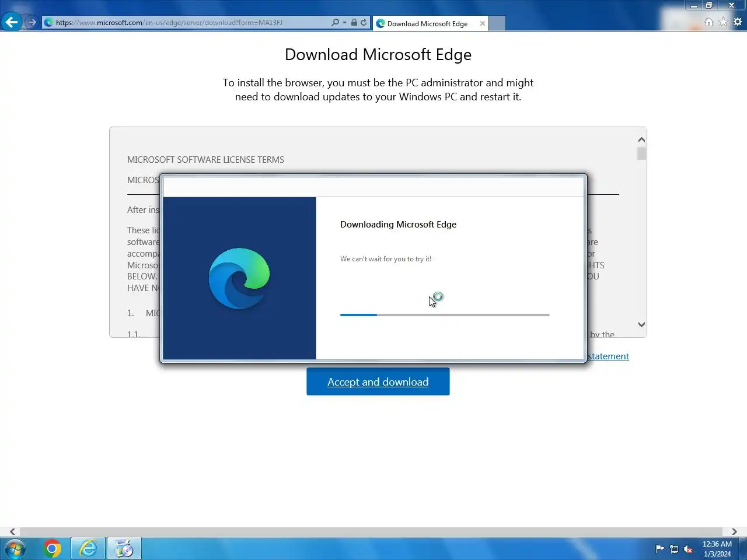Open the IE Tools gear menu

[x=738, y=22]
